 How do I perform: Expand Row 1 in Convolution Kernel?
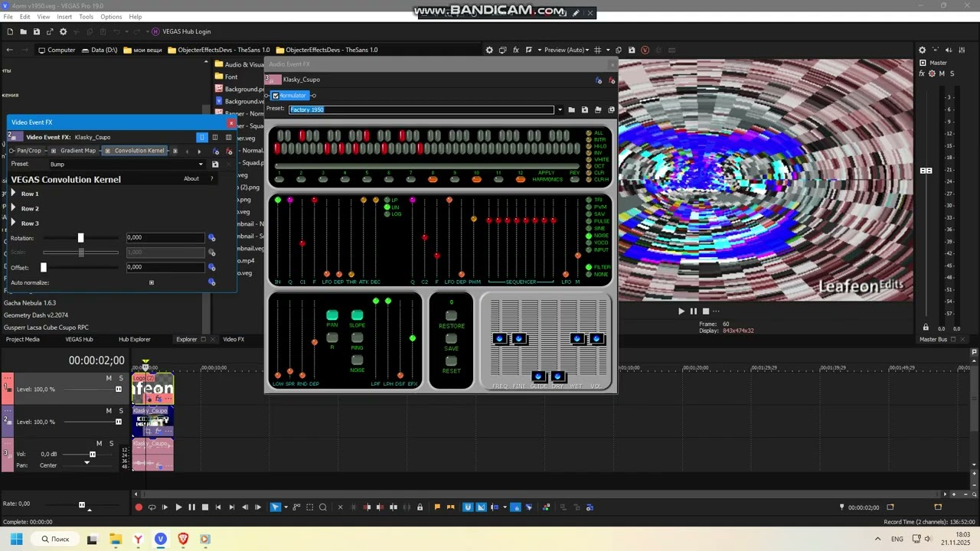coord(13,194)
